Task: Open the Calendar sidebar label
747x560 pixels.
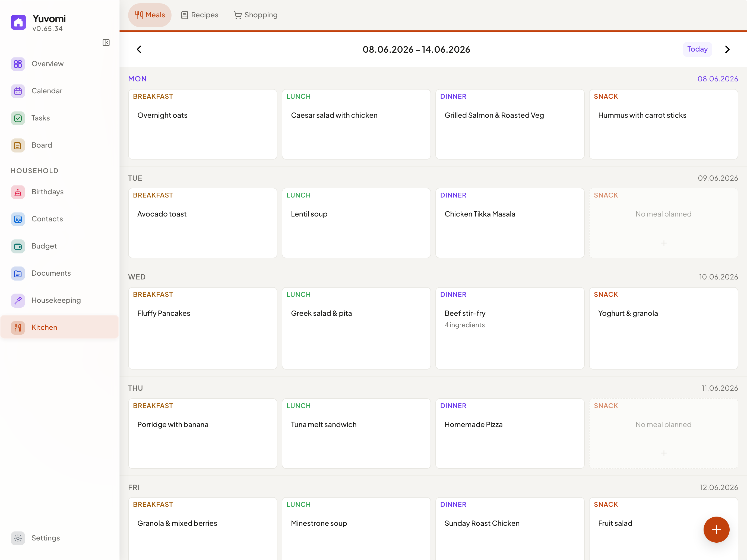Action: click(47, 91)
